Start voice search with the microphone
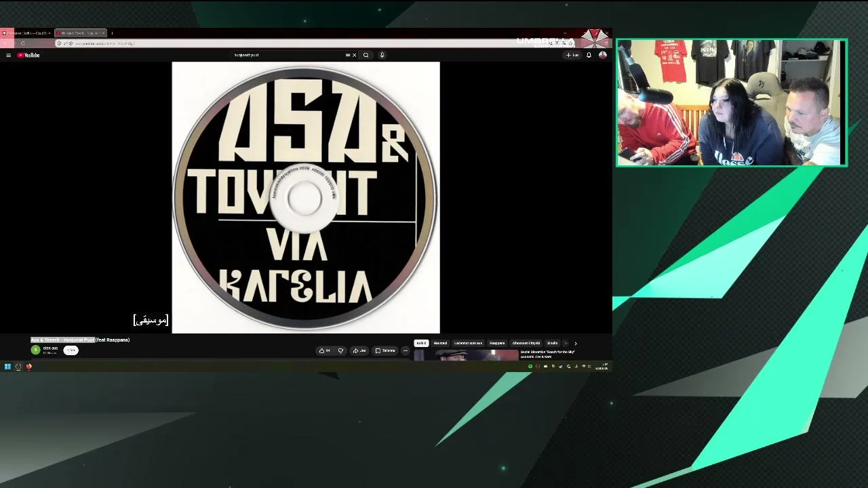 [382, 55]
